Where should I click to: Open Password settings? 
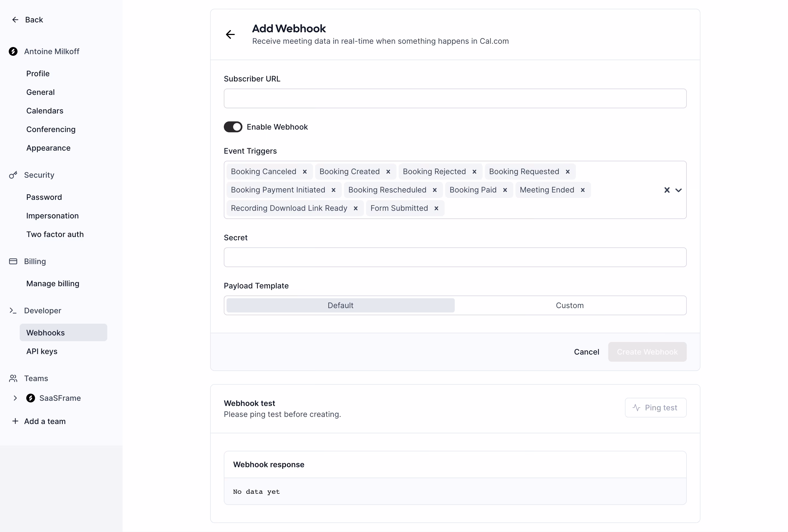coord(44,197)
